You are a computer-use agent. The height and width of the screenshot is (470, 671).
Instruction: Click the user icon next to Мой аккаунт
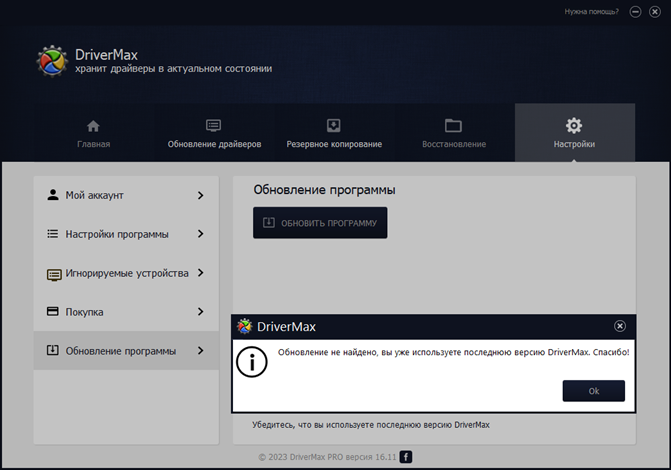tap(53, 195)
